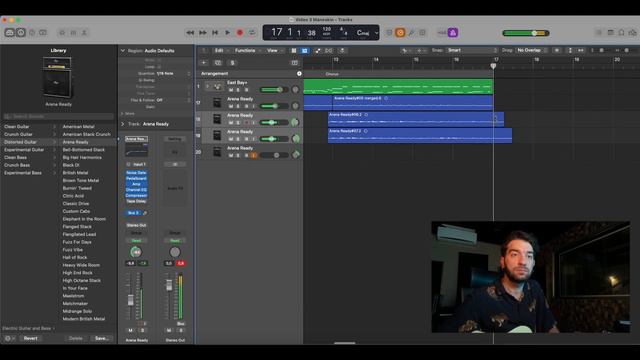Image resolution: width=640 pixels, height=360 pixels.
Task: Click the Library search sounds field
Action: pos(58,116)
